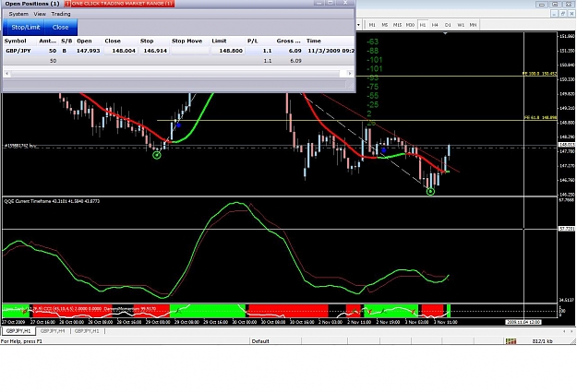Select the last GBPJPY,H1 chart tab

[87, 331]
